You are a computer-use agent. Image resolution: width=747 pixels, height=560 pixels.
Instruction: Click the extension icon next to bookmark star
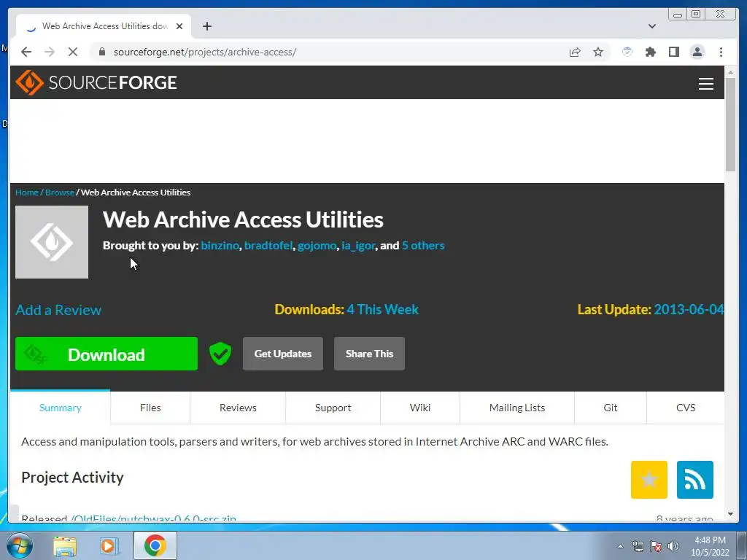pos(627,52)
